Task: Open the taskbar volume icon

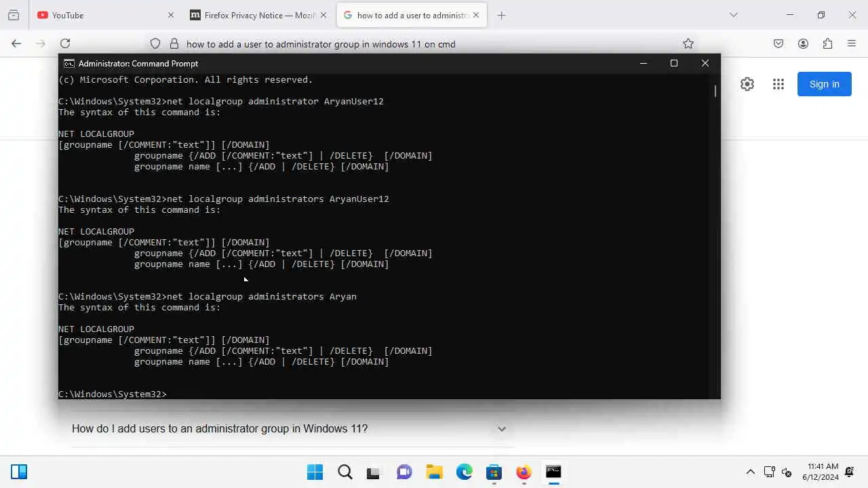Action: click(x=787, y=472)
